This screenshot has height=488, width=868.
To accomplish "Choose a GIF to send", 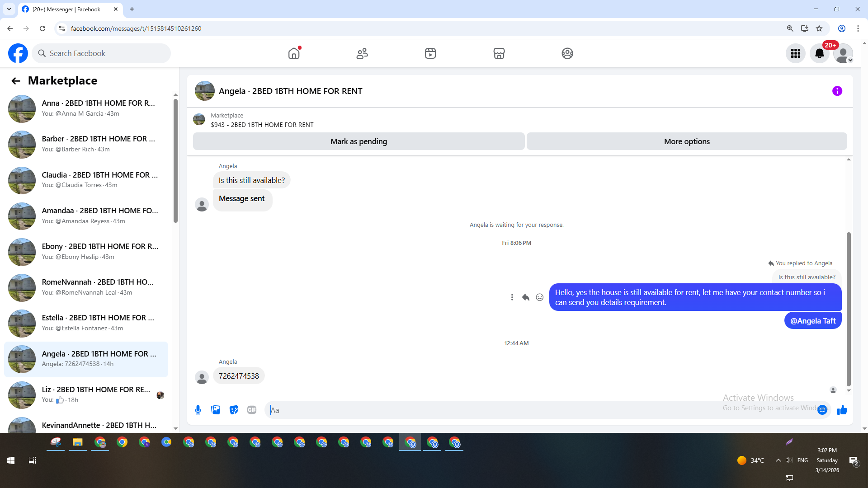I will point(252,410).
